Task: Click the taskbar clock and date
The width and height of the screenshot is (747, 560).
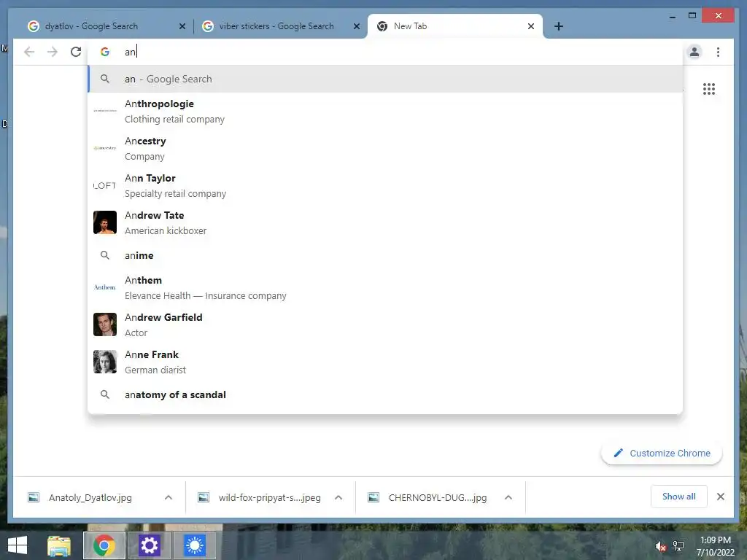Action: pyautogui.click(x=715, y=546)
